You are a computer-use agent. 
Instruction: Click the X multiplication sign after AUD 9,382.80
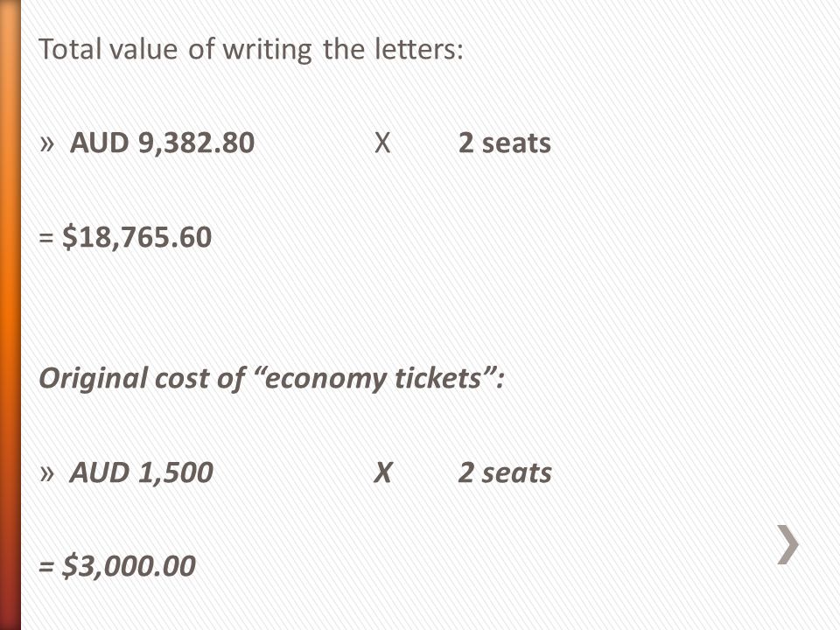pos(382,143)
